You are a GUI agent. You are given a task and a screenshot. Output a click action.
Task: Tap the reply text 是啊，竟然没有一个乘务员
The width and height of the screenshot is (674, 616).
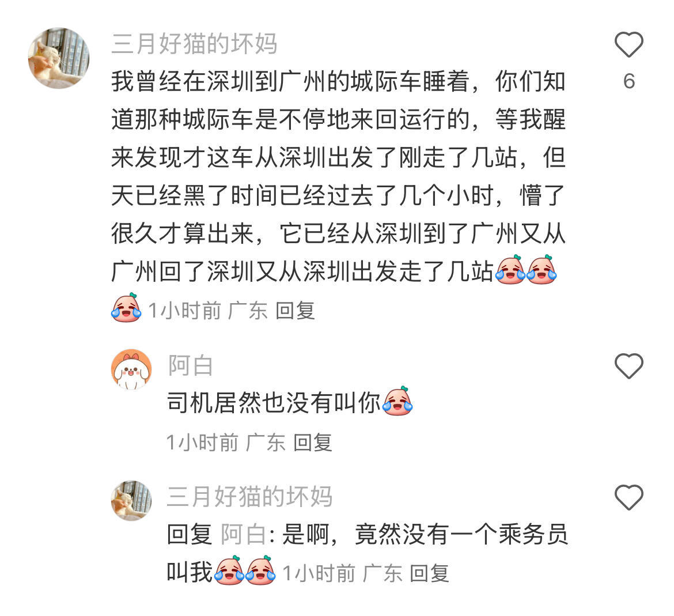coord(425,535)
